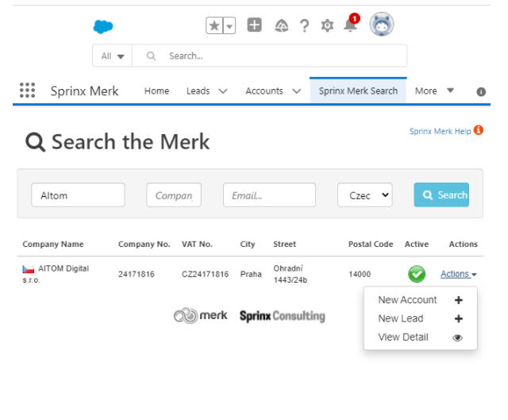Screen dimensions: 508x420
Task: Go to the Home tab
Action: [156, 91]
